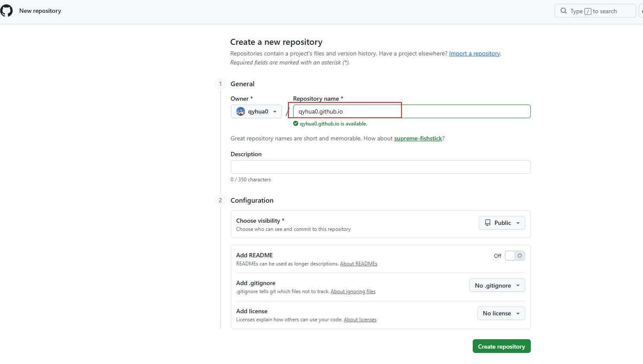Click the green availability checkmark icon
This screenshot has width=643, height=364.
click(296, 124)
